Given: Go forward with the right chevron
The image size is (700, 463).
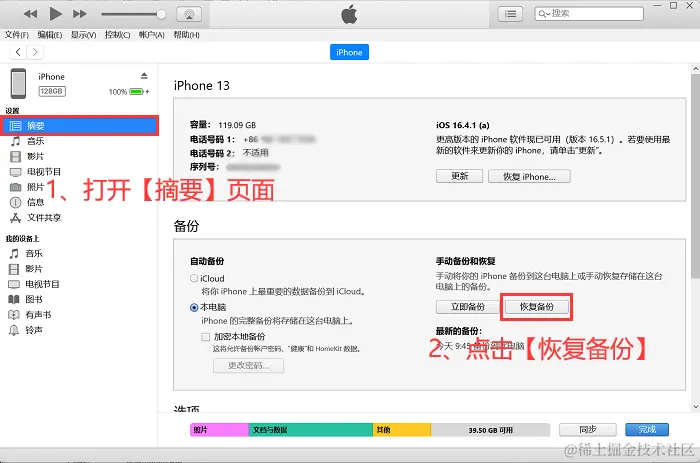Looking at the screenshot, I should pyautogui.click(x=35, y=52).
